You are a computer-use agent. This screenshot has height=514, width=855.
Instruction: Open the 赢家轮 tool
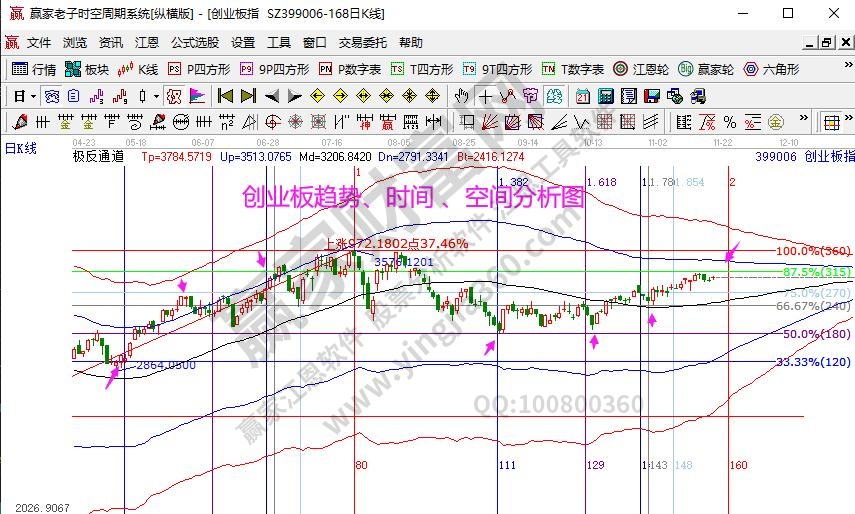[706, 69]
